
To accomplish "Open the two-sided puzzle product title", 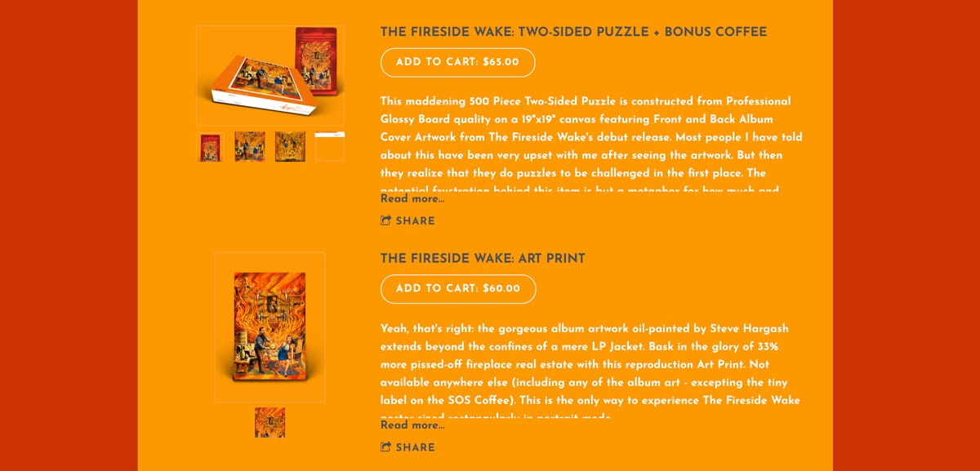I will (572, 31).
